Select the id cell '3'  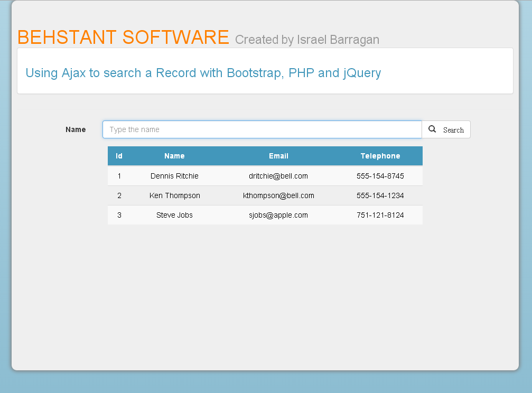click(119, 215)
